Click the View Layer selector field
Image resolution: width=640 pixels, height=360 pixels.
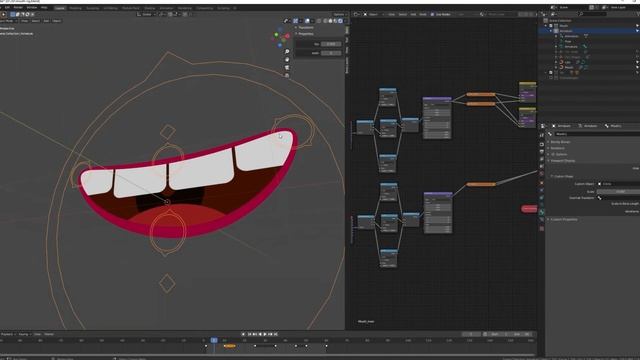tap(620, 7)
